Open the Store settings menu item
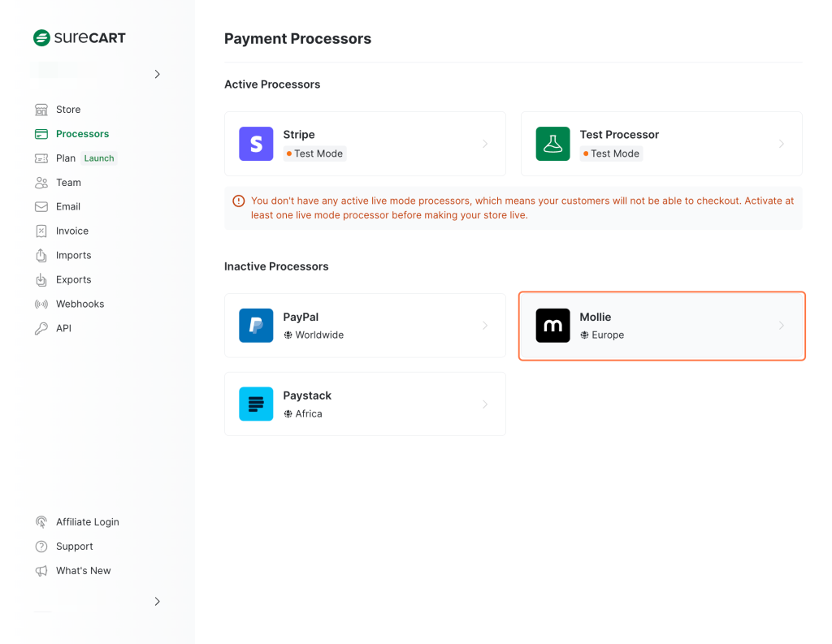 coord(68,110)
